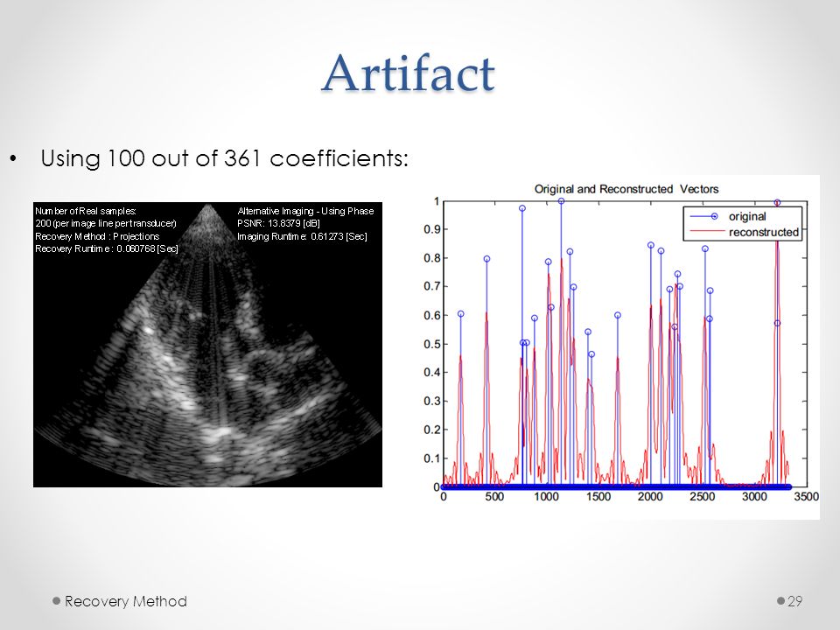Image resolution: width=840 pixels, height=630 pixels.
Task: Select the bullet text "Using 100 out of 361 coefficients:"
Action: click(x=225, y=158)
